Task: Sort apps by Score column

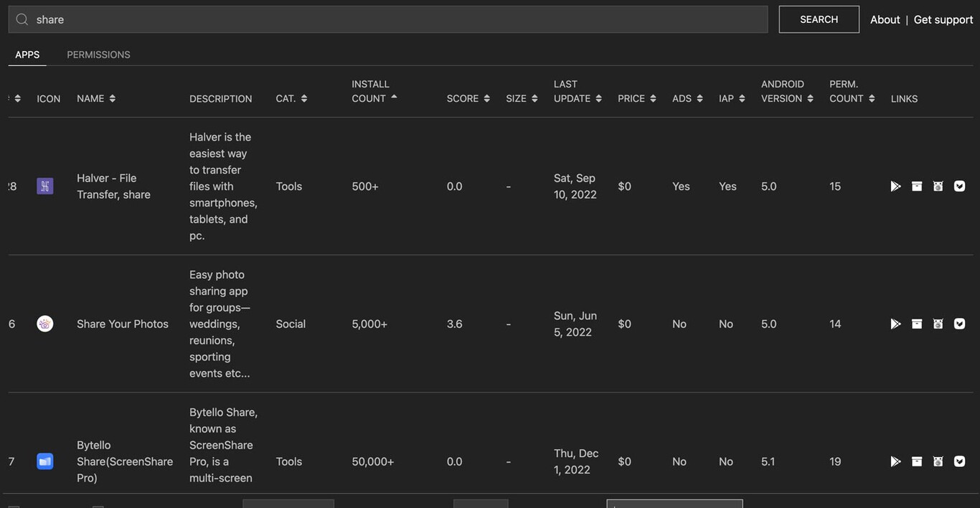Action: coord(468,99)
